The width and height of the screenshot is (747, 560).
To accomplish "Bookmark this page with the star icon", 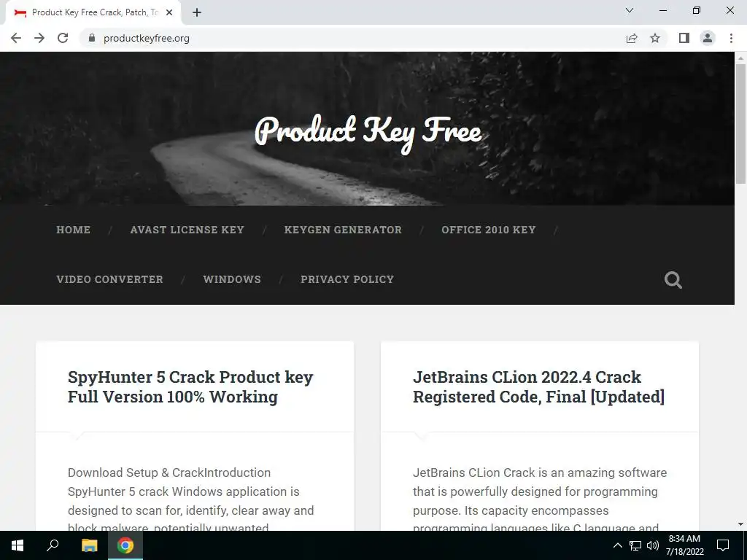I will (655, 38).
